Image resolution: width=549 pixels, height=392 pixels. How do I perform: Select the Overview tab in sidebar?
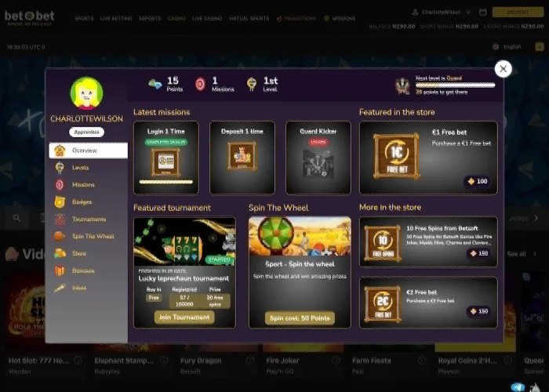[88, 151]
